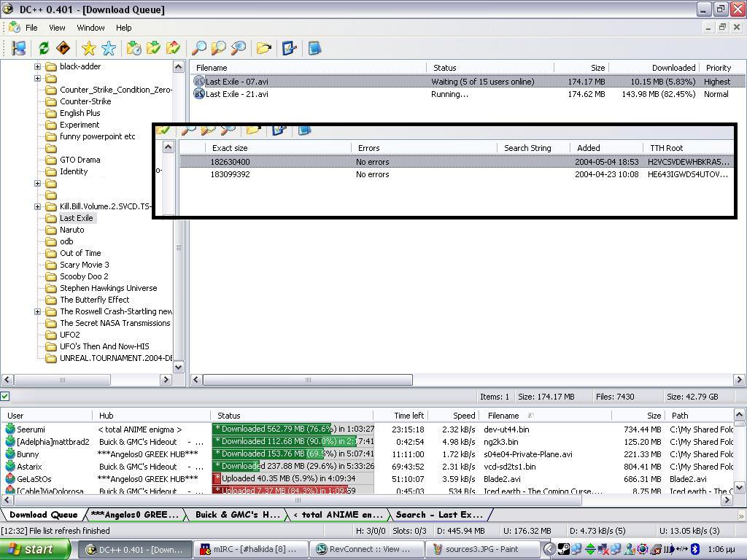This screenshot has height=560, width=747.
Task: Click Seerumi's green download progress bar
Action: (293, 429)
